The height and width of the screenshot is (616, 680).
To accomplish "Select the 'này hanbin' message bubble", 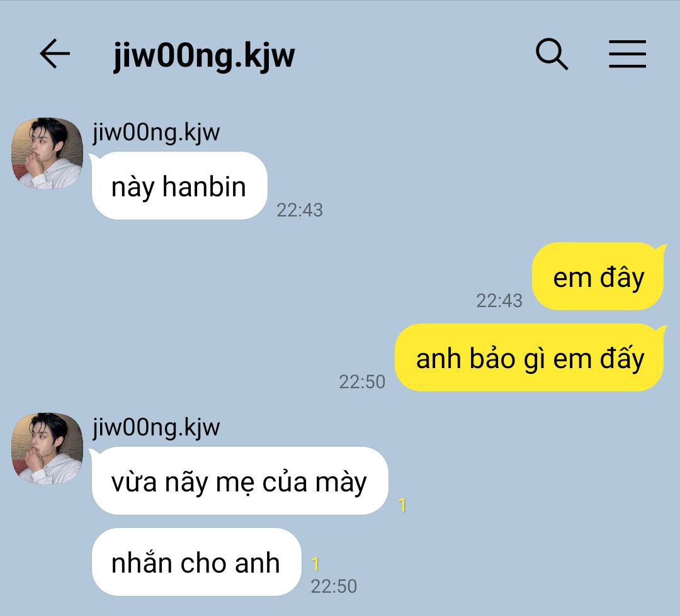I will pyautogui.click(x=179, y=186).
